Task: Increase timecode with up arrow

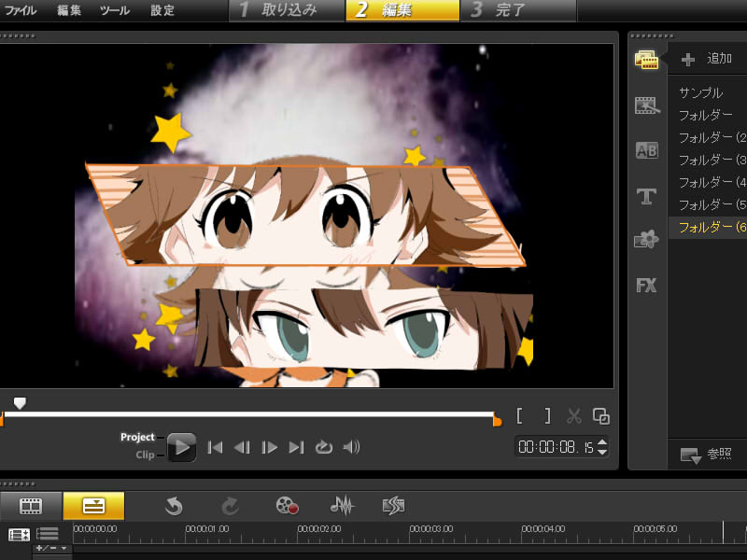Action: (x=602, y=442)
